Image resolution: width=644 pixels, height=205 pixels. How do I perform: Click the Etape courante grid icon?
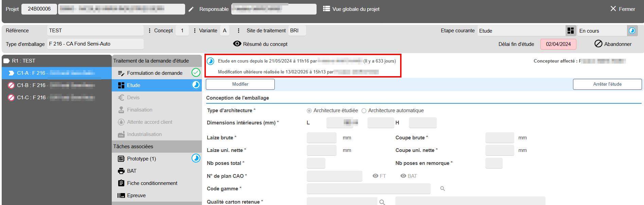pyautogui.click(x=571, y=31)
